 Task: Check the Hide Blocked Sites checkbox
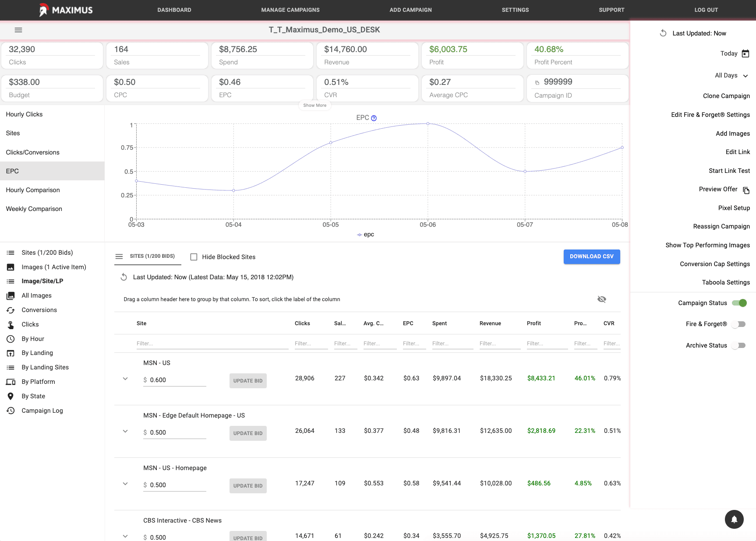[194, 257]
